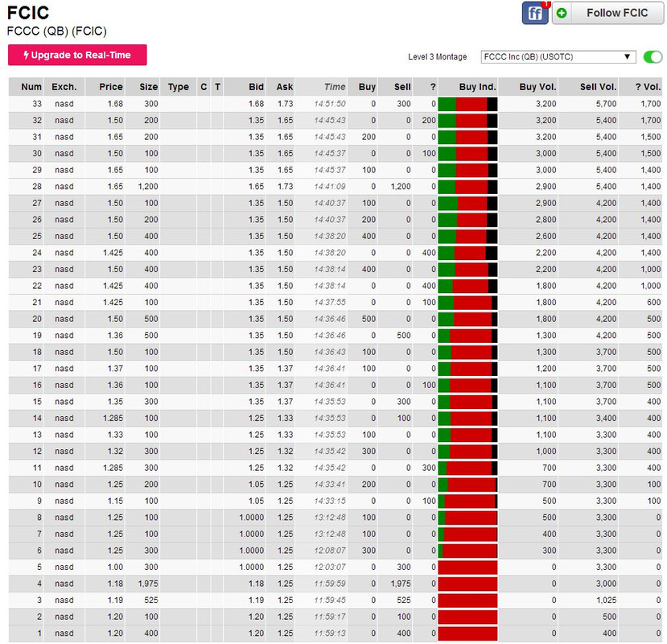Toggle the green montage switch off

tap(653, 56)
